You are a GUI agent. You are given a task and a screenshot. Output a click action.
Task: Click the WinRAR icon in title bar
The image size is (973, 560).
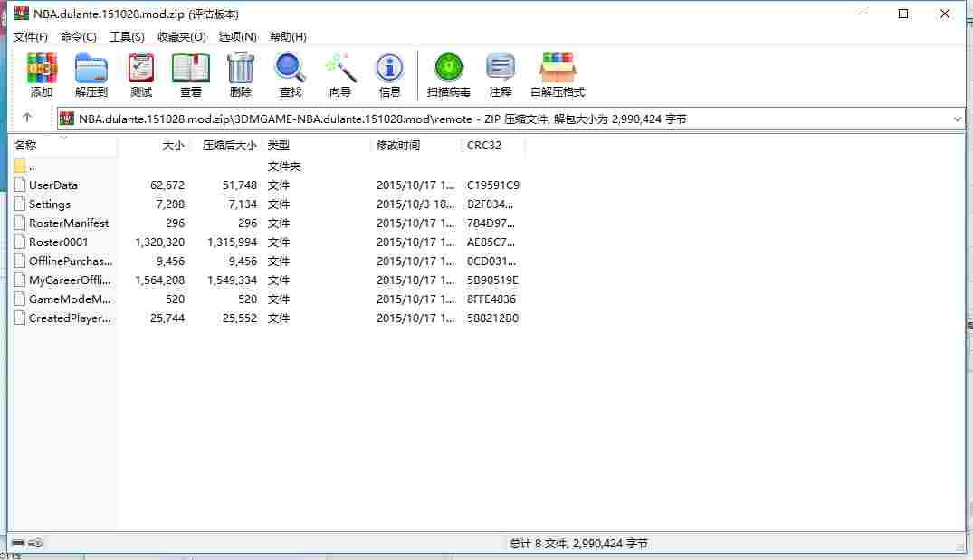click(22, 13)
